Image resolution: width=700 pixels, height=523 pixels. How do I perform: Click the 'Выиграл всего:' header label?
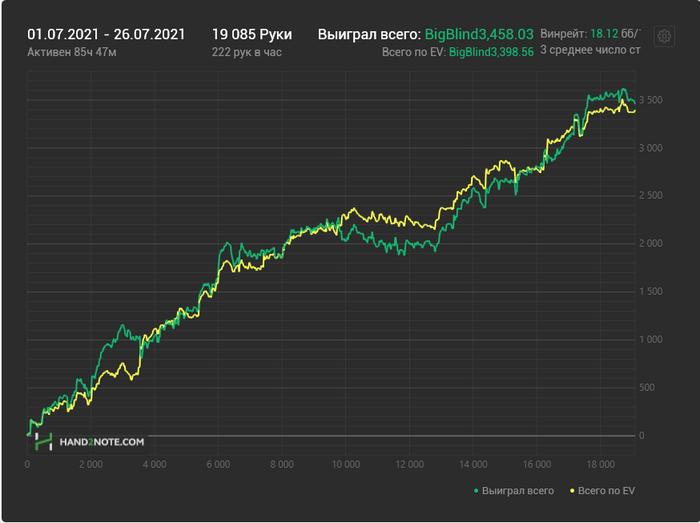coord(369,34)
